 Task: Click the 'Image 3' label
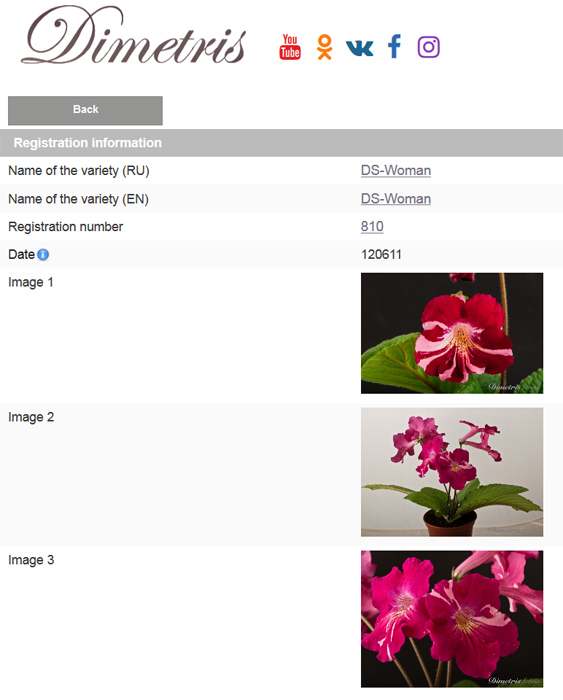[x=31, y=560]
